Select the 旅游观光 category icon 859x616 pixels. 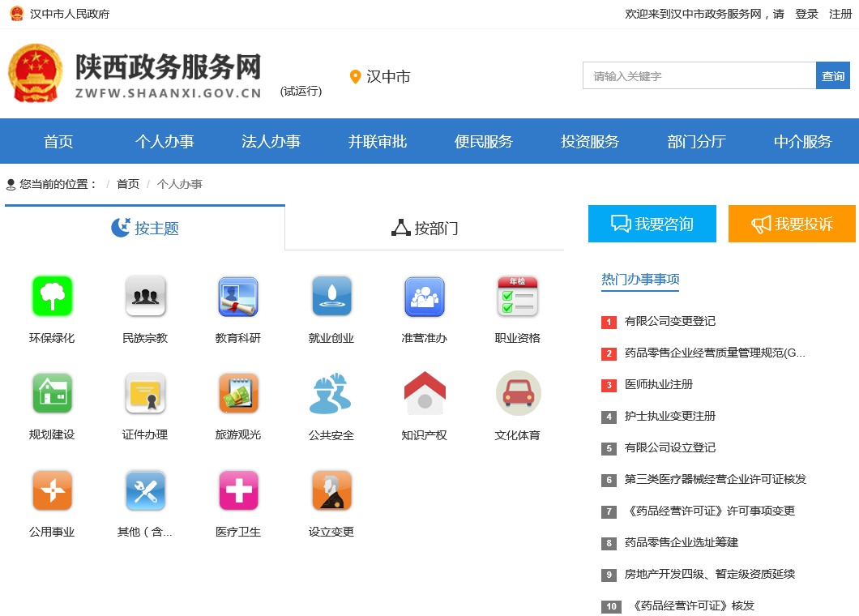pos(238,393)
